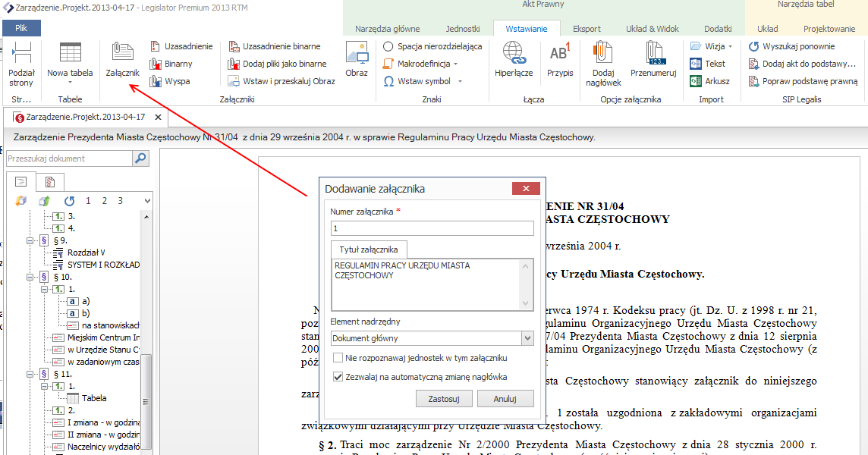This screenshot has height=455, width=868.
Task: Insert a Hiperłącze link
Action: [514, 60]
